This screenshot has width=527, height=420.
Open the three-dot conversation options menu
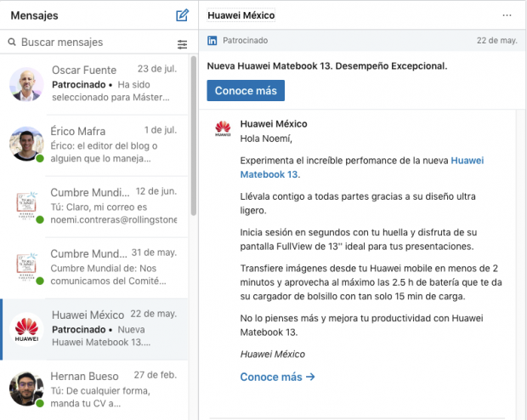(x=507, y=15)
